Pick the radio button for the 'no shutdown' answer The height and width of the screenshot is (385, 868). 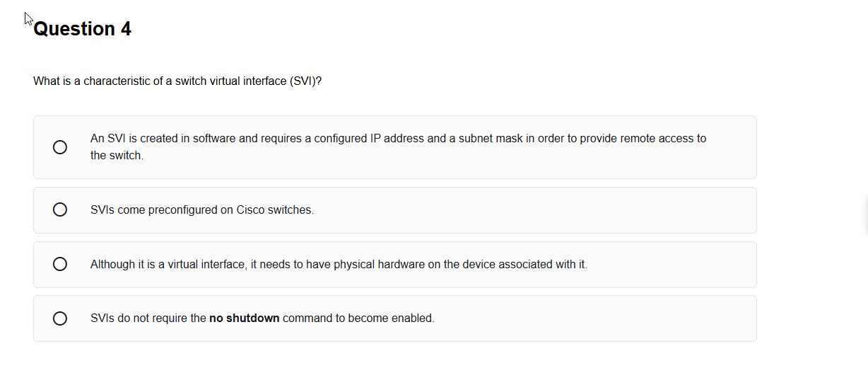pyautogui.click(x=60, y=318)
